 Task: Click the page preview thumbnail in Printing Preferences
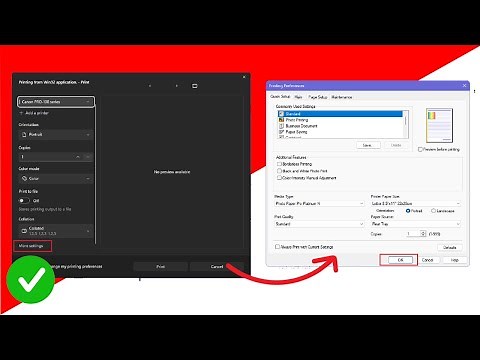pyautogui.click(x=439, y=125)
